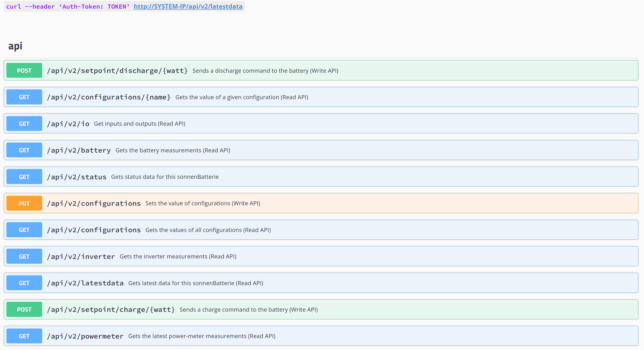Screen dimensions: 644x350
Task: Click POST badge for setpoint discharge endpoint
Action: click(x=24, y=71)
